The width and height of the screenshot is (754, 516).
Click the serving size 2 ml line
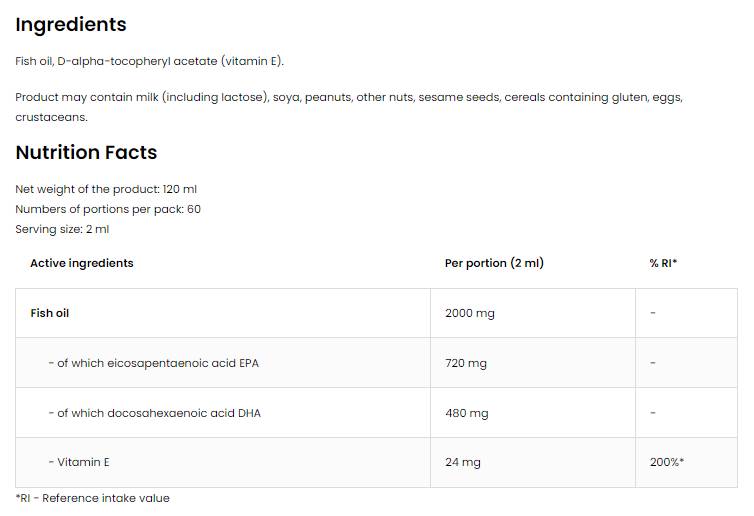62,229
